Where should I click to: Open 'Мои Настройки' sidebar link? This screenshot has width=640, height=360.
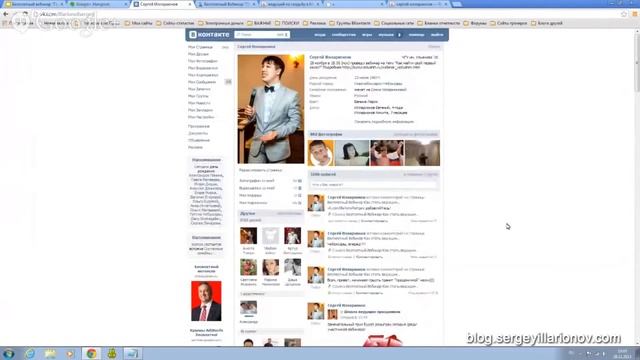point(201,117)
